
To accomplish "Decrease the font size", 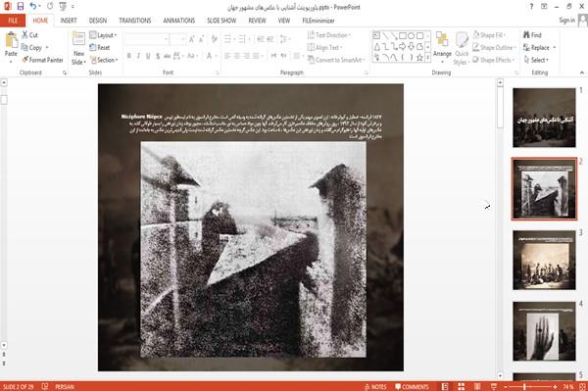I will click(201, 39).
